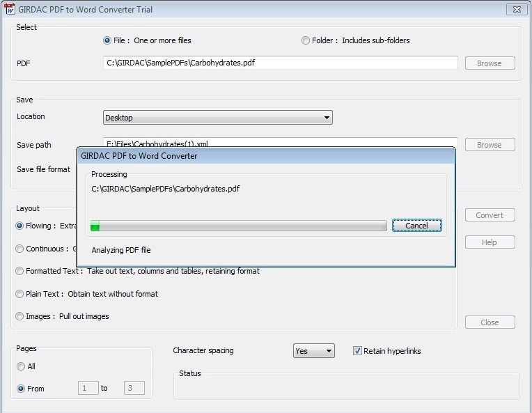
Task: Select the Formatted Text layout option
Action: point(137,271)
